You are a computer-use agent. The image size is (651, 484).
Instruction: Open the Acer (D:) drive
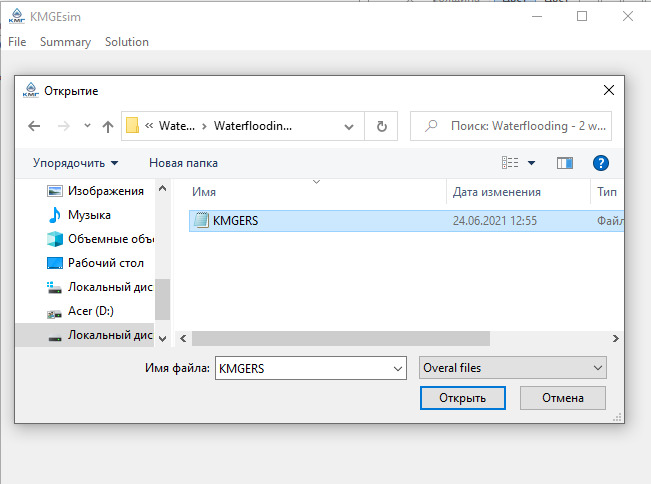pos(90,311)
